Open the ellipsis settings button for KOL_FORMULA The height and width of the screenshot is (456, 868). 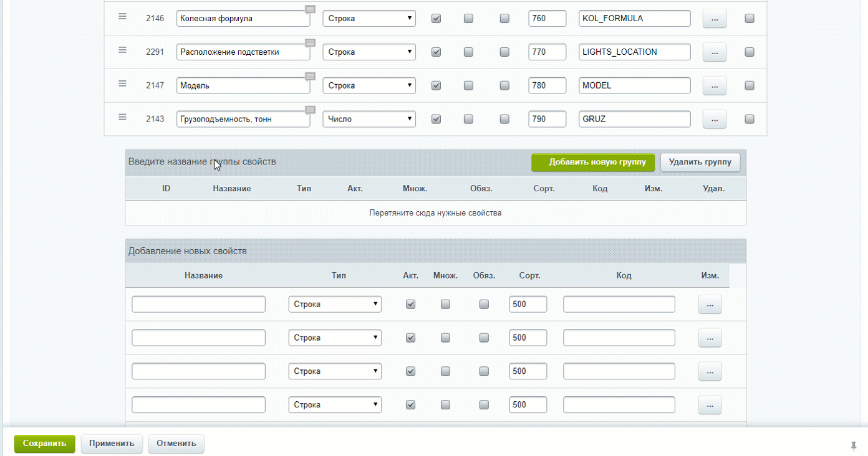715,19
